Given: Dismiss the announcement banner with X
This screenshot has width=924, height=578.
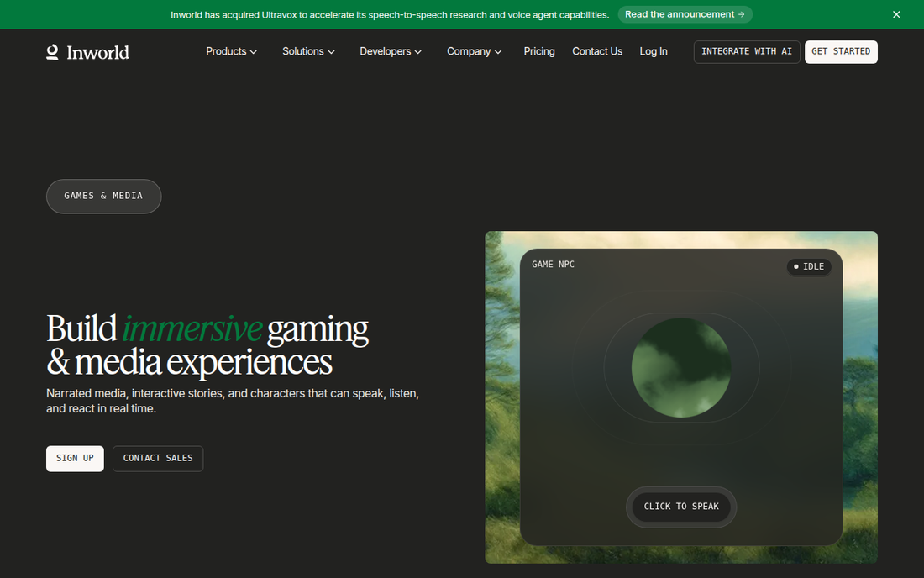Looking at the screenshot, I should click(x=896, y=15).
